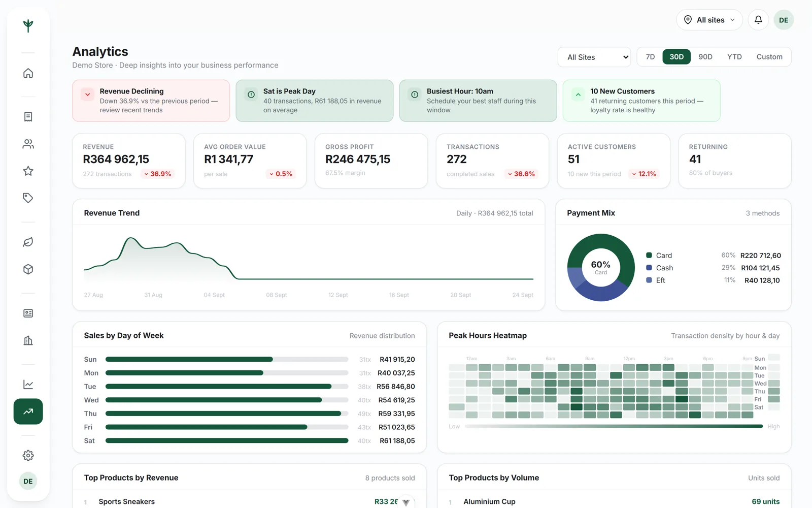Open the price tag icon in the sidebar

[28, 198]
